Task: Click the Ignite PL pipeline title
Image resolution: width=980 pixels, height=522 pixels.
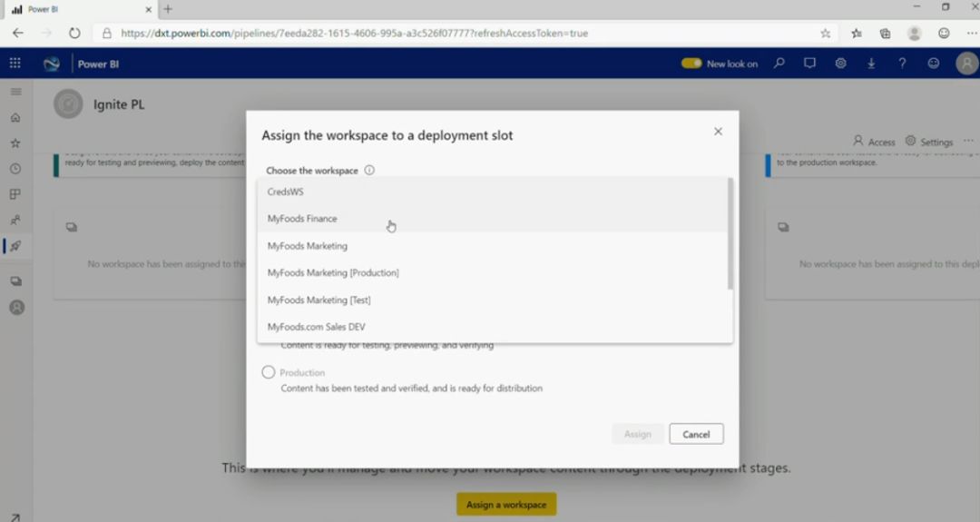Action: (119, 104)
